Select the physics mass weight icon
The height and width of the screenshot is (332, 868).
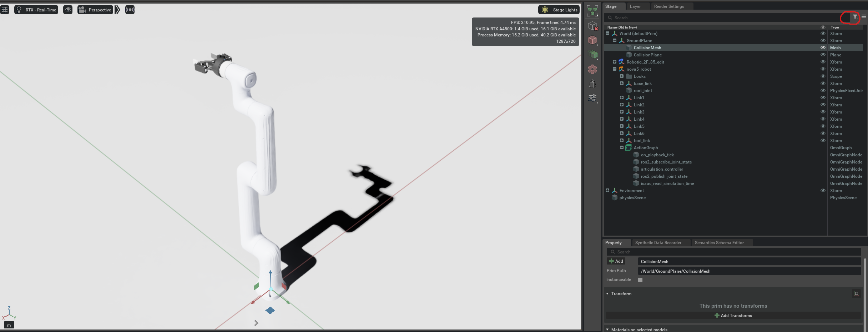click(592, 84)
